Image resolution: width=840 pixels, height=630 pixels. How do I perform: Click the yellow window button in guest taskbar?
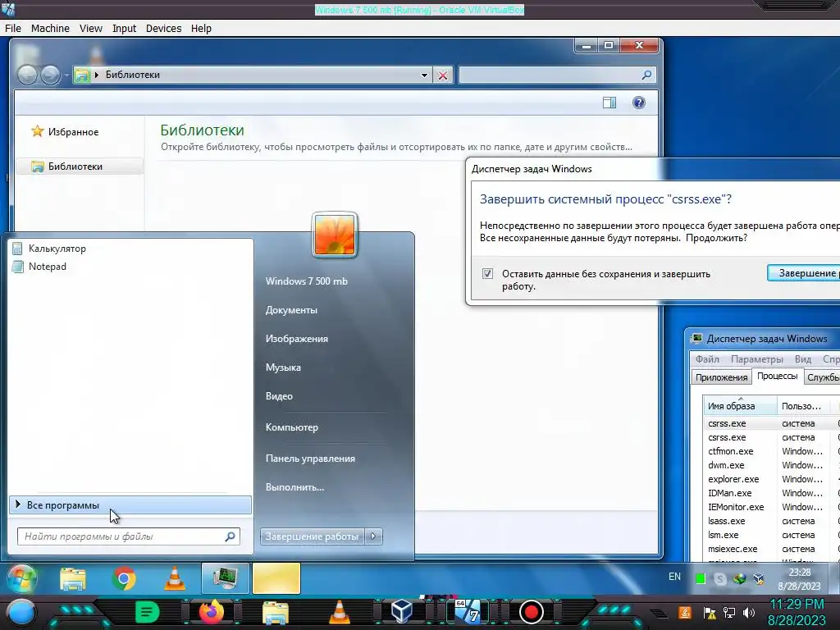tap(276, 578)
